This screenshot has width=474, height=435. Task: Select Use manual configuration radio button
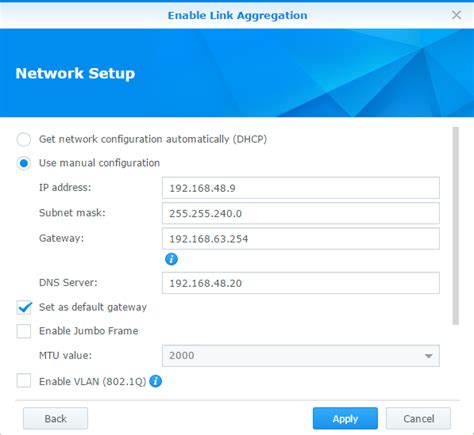tap(24, 163)
